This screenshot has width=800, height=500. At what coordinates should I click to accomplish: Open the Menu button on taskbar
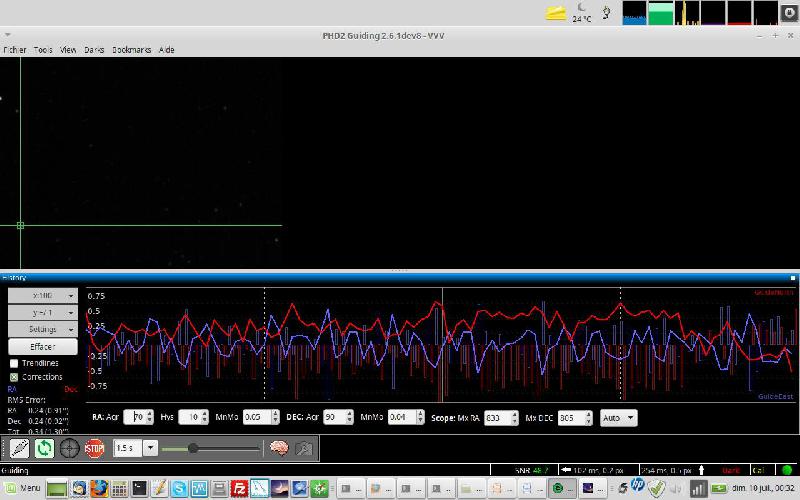(x=21, y=488)
